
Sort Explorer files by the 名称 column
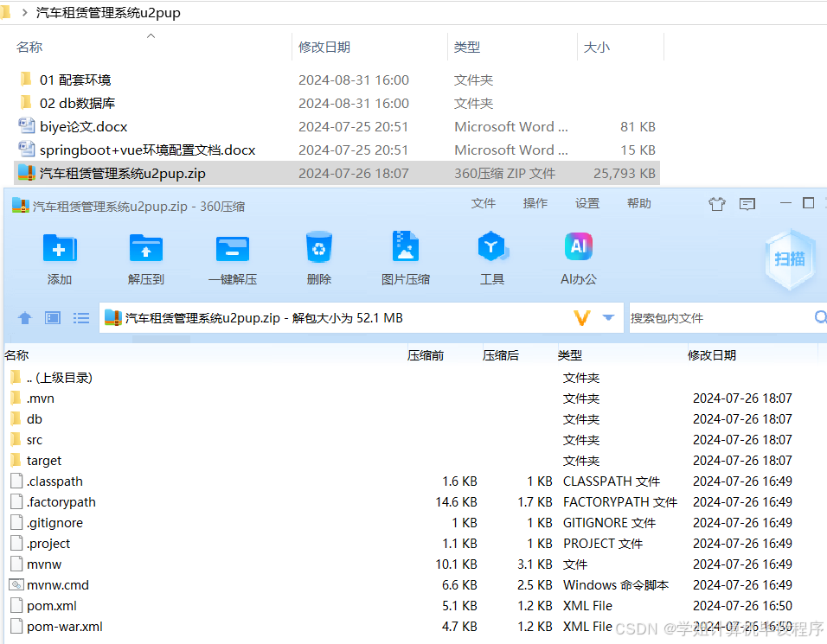[x=29, y=47]
